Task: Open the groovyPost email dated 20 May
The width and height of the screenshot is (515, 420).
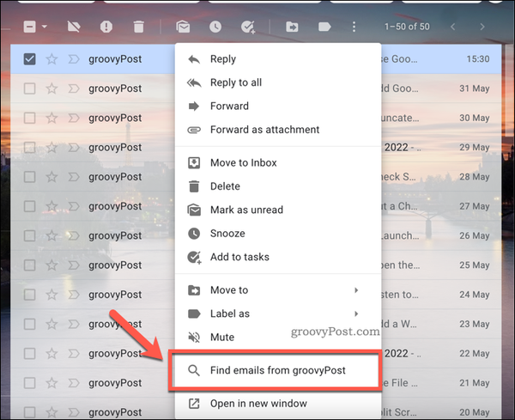Action: point(256,412)
